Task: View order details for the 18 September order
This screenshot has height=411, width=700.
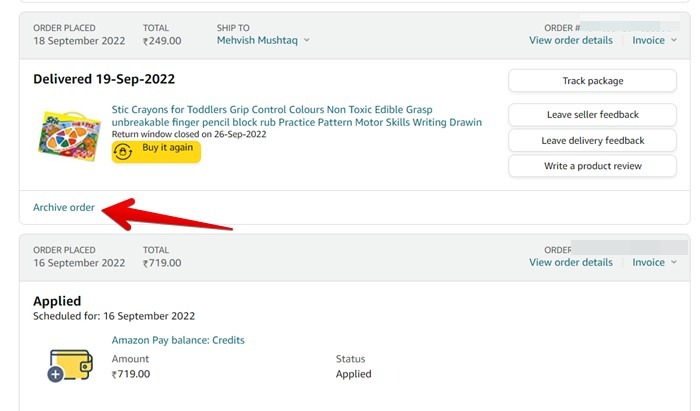Action: pos(571,40)
